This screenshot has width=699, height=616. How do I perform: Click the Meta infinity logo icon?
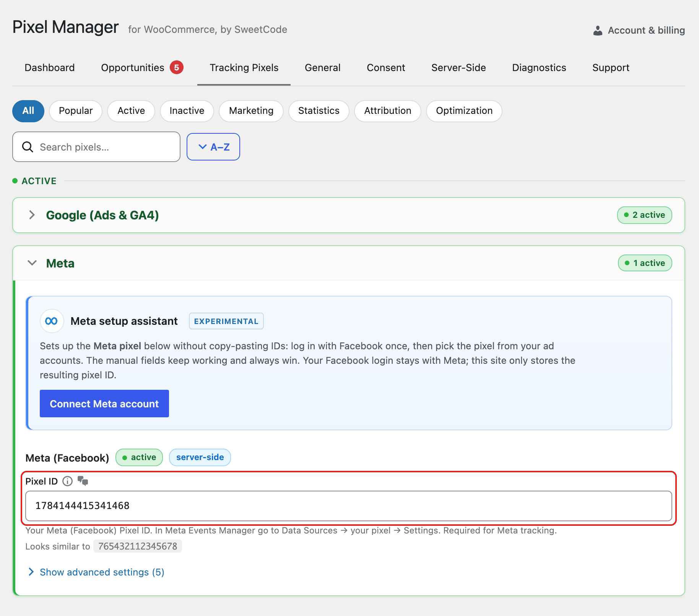pyautogui.click(x=52, y=321)
